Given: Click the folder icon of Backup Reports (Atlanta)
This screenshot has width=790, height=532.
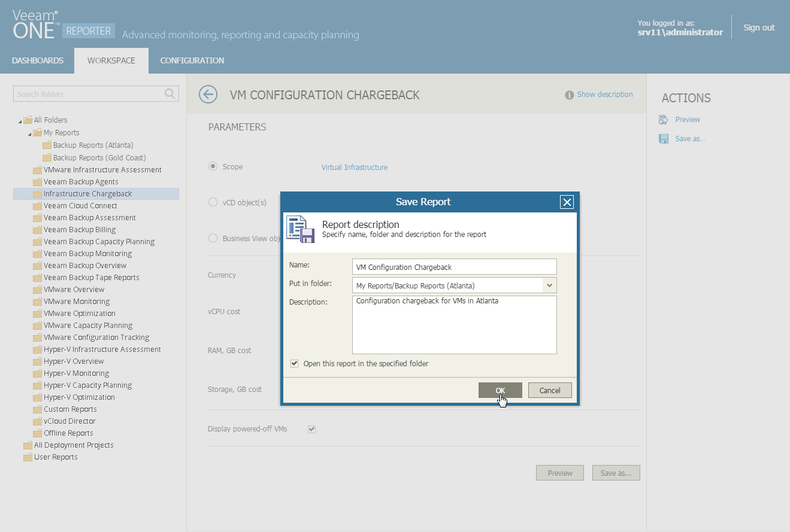Looking at the screenshot, I should 47,145.
